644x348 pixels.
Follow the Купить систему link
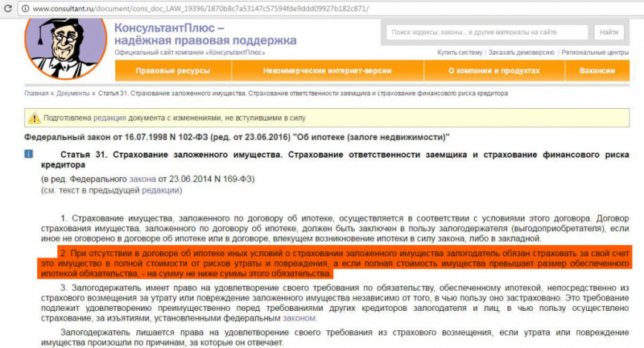click(461, 52)
